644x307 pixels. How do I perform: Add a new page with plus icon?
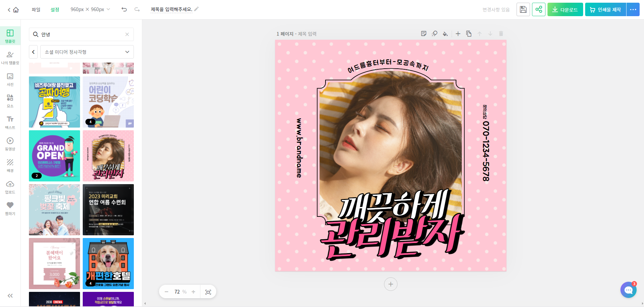(x=458, y=34)
